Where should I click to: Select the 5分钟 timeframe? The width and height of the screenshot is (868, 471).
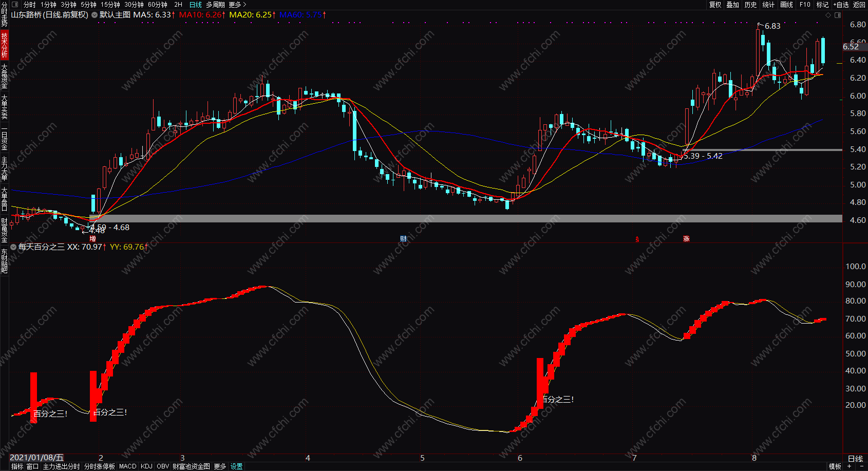coord(88,5)
